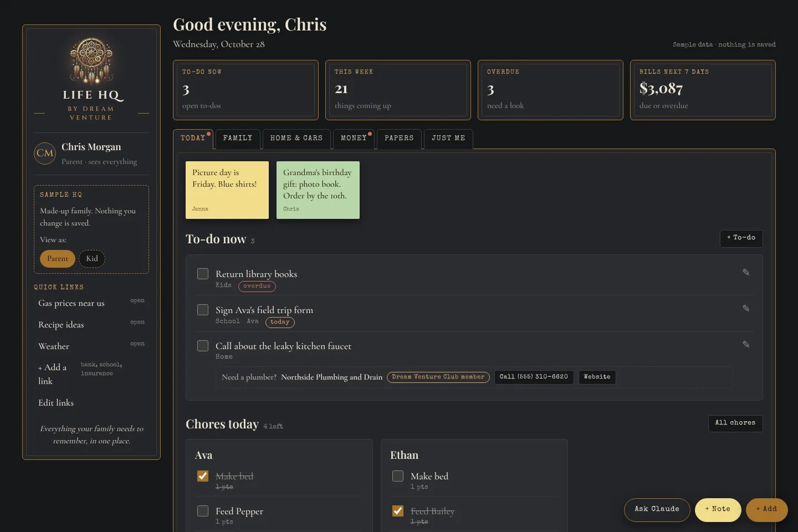This screenshot has width=798, height=532.
Task: Check Ethan's Make bed chore
Action: [398, 476]
